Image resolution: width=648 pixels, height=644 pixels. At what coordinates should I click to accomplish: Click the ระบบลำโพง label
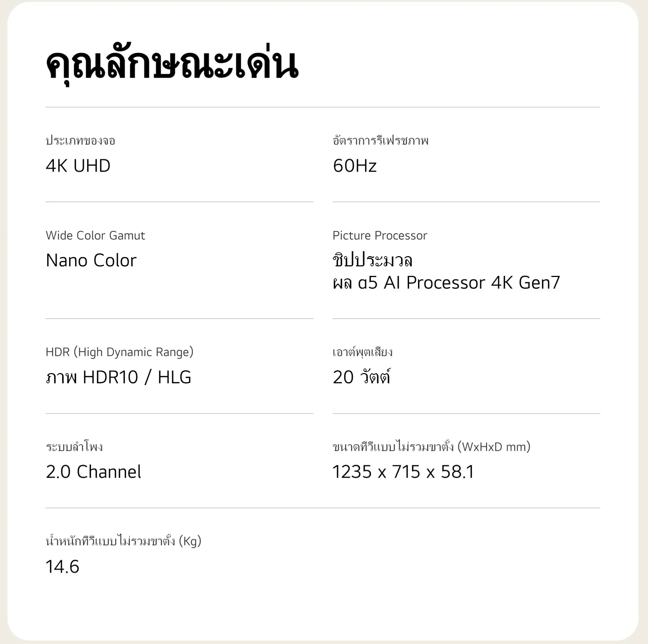click(74, 447)
